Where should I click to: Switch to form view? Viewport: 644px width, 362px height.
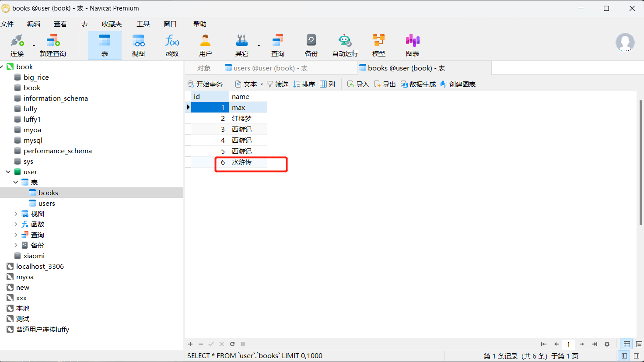639,344
